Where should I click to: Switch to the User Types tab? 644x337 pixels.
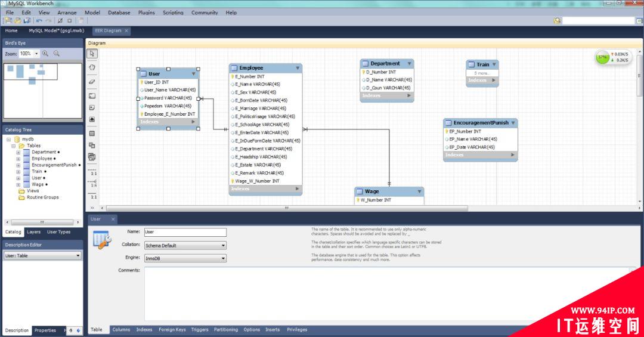(x=58, y=232)
